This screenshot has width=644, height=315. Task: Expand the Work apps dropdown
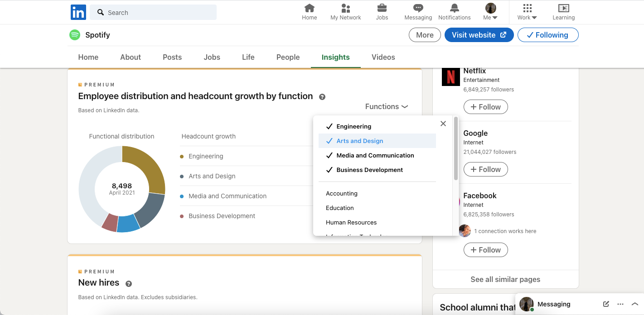click(x=527, y=12)
